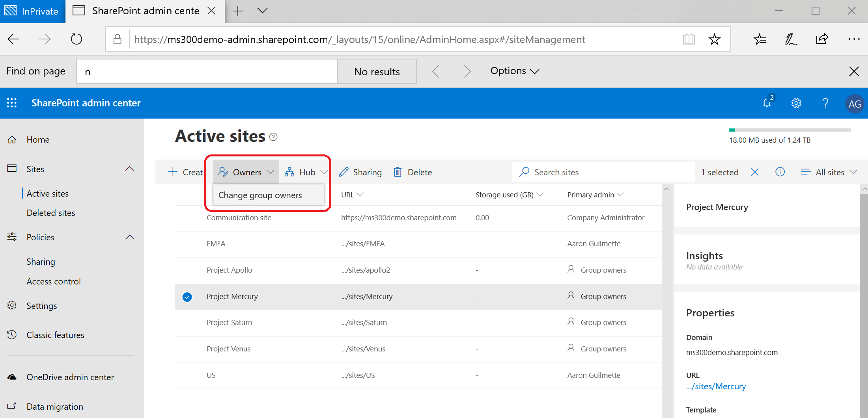Go to Deleted sites in navigation
This screenshot has width=868, height=418.
coord(51,213)
